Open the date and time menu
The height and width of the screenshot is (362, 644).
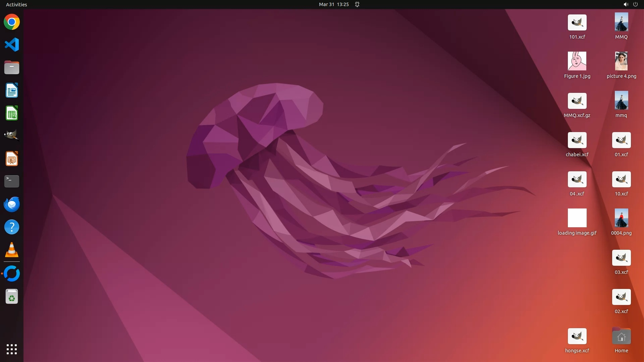[333, 4]
